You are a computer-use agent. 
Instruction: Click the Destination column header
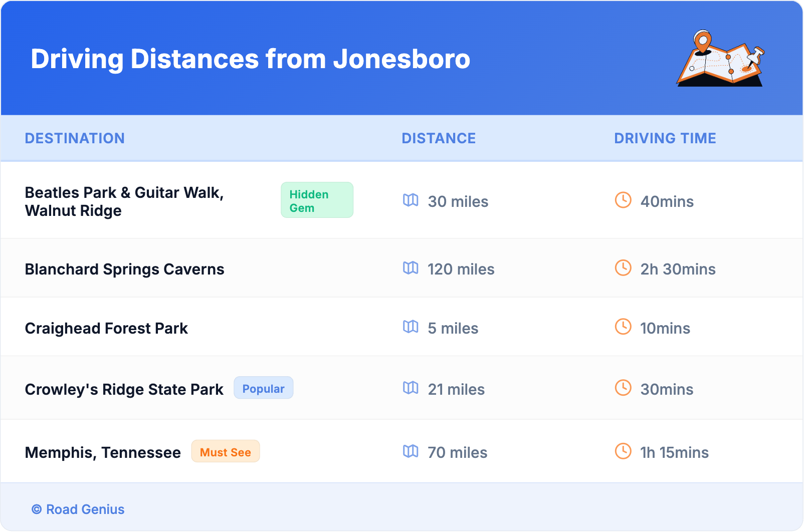click(75, 138)
